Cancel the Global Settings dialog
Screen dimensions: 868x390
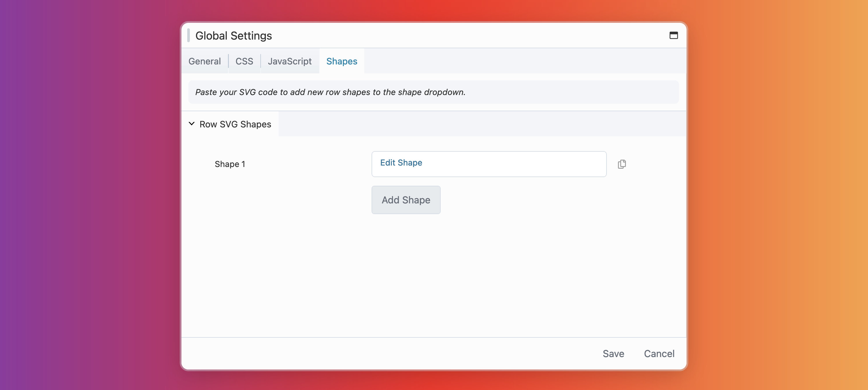coord(659,353)
